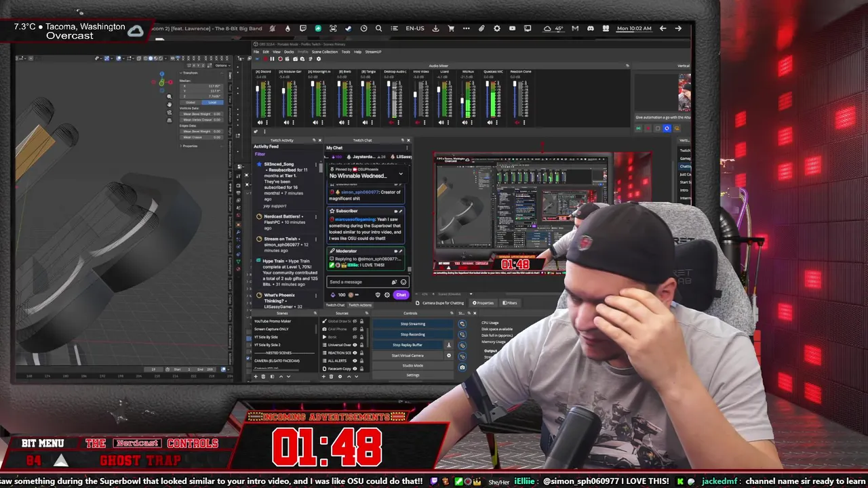This screenshot has width=868, height=488.
Task: Open the Docks menu in OBS
Action: tap(289, 52)
